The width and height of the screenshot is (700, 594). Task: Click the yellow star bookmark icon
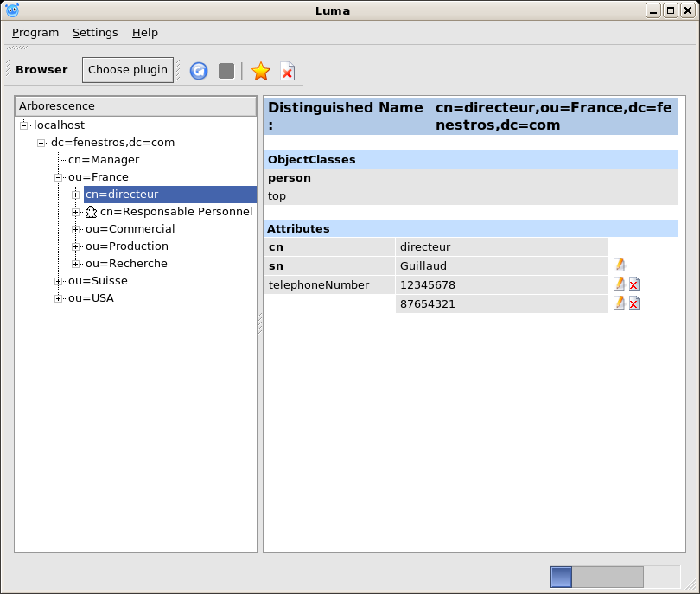click(260, 71)
